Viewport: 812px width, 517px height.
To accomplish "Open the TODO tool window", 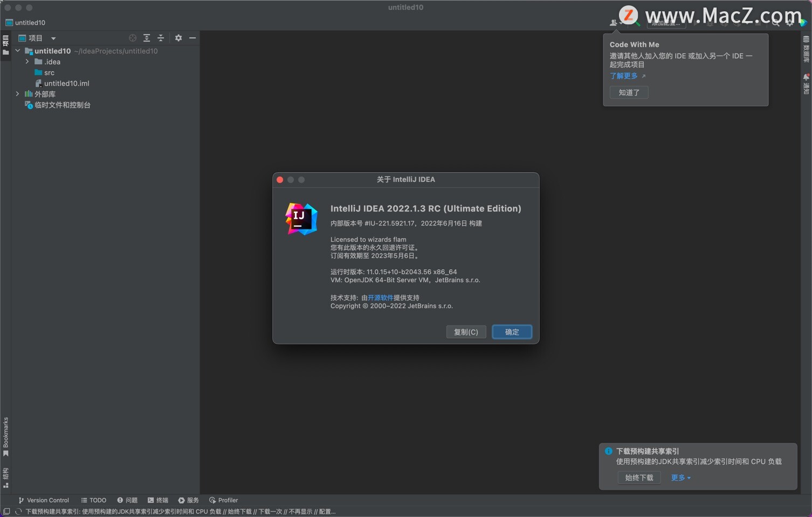I will (x=94, y=500).
